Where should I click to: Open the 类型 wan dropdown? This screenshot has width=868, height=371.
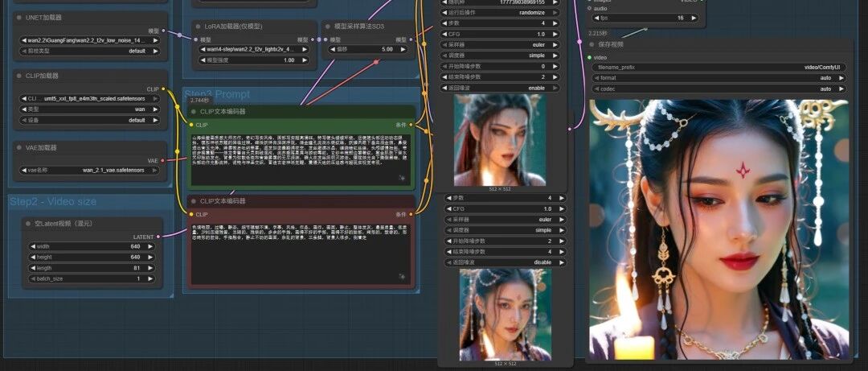coord(89,109)
